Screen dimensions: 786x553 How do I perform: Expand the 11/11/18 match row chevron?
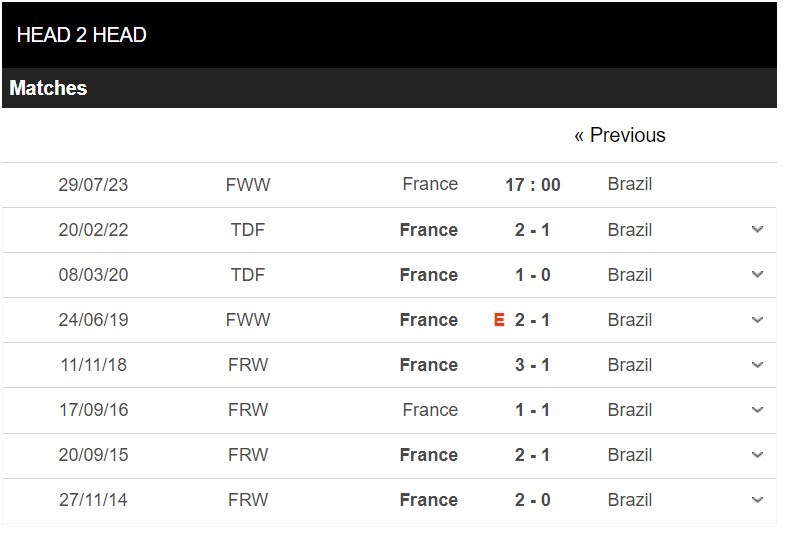click(x=757, y=364)
